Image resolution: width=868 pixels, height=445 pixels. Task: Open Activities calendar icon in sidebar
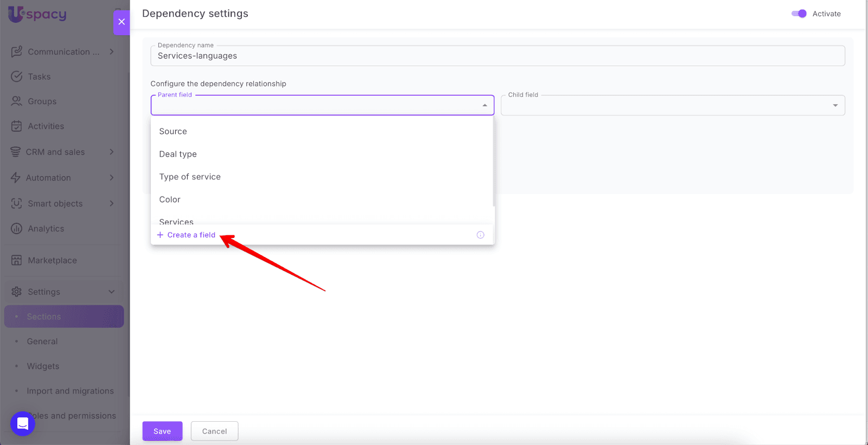(17, 126)
